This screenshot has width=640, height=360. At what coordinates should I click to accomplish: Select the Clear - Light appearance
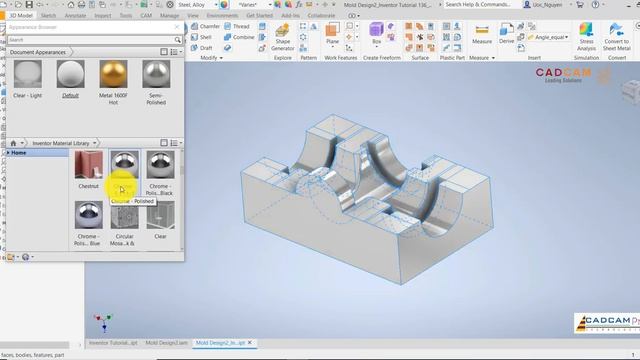click(x=27, y=79)
